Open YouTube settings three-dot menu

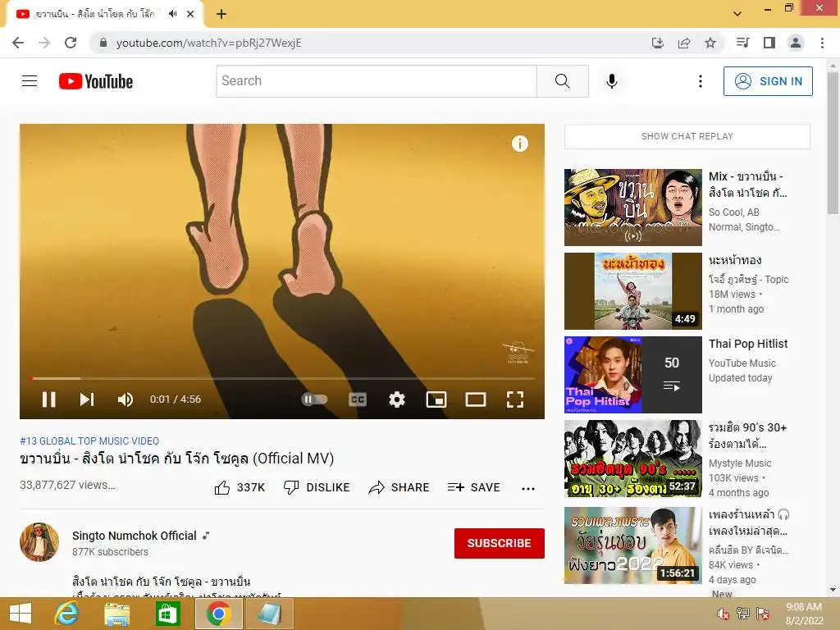[701, 81]
